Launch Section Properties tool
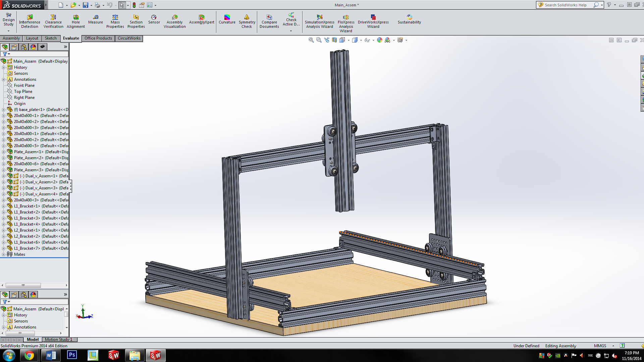 (x=136, y=21)
